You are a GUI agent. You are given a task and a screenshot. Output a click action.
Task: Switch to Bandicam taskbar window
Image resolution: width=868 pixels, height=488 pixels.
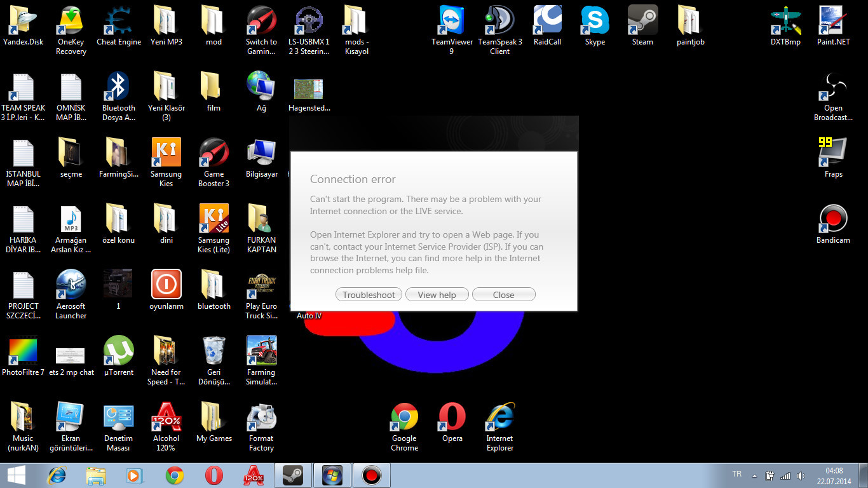click(372, 475)
